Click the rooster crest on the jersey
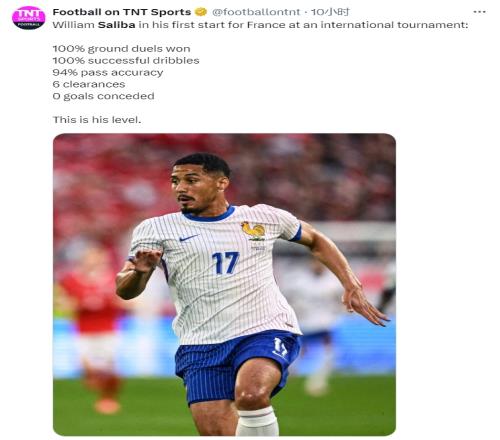 [254, 231]
